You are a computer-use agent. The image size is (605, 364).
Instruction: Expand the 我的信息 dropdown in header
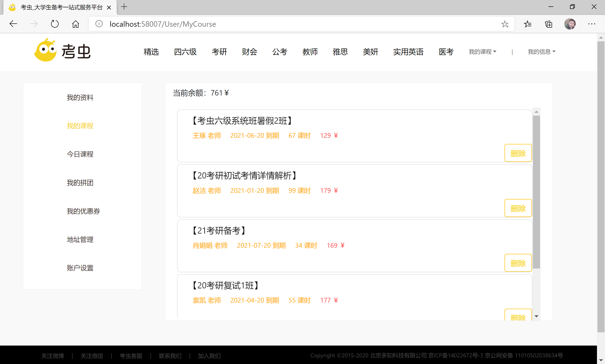click(541, 52)
